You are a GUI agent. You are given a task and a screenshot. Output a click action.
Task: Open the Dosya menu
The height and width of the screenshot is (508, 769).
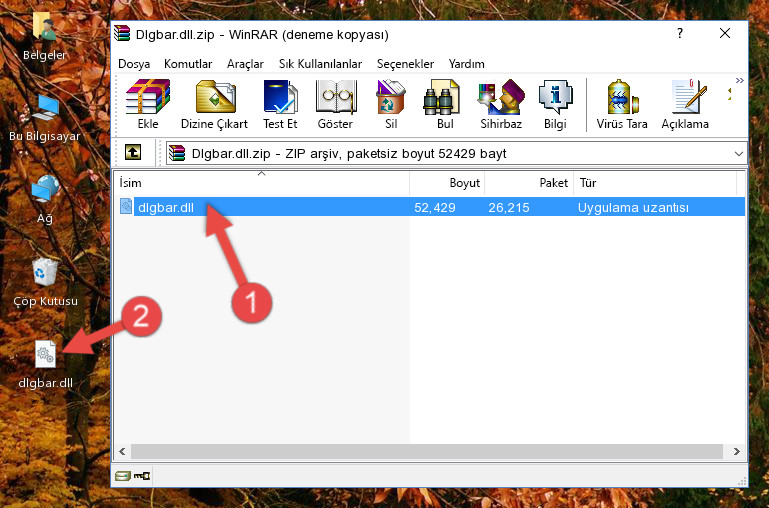(134, 64)
